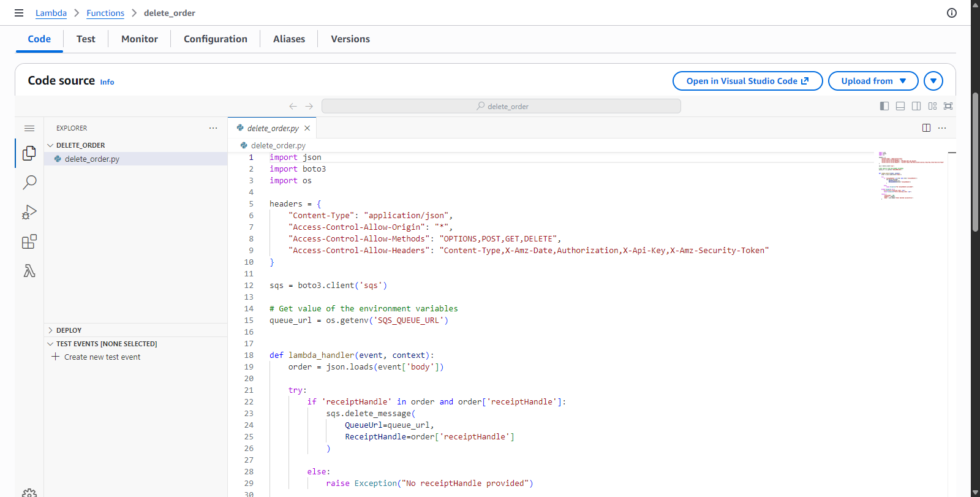Collapse the DELETE_ORDER folder section

(50, 145)
